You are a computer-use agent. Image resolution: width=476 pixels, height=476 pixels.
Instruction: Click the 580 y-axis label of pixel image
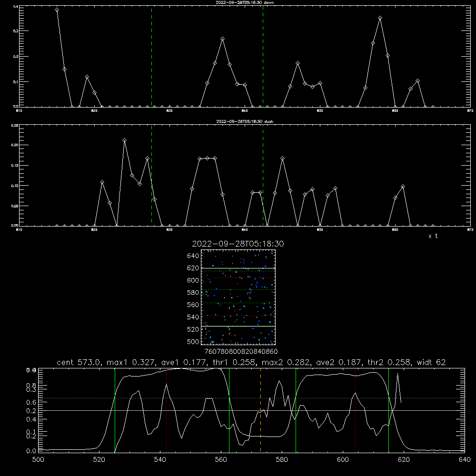(193, 293)
